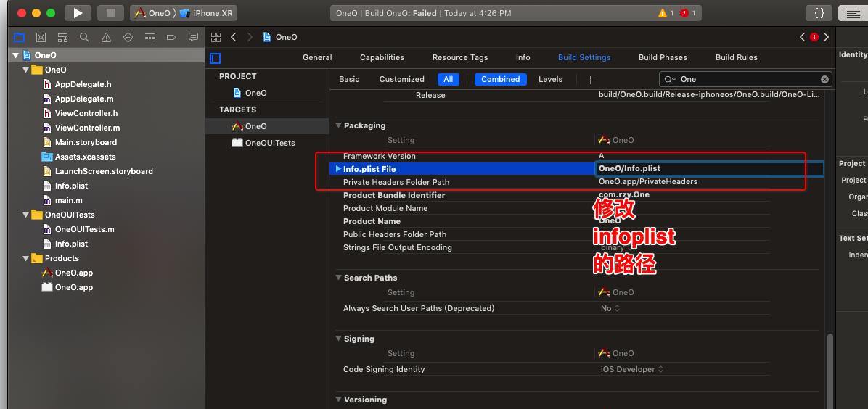Select the OneO project under PROJECT
868x409 pixels.
(250, 93)
